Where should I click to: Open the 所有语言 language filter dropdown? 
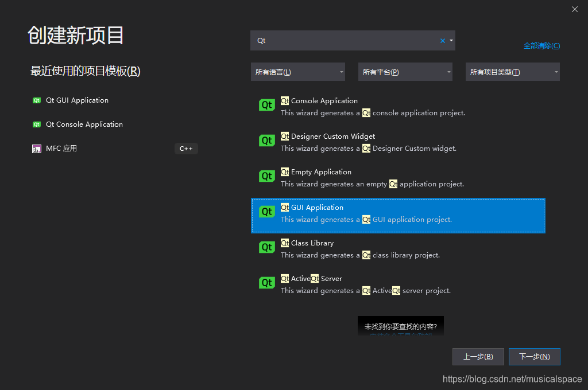coord(298,72)
